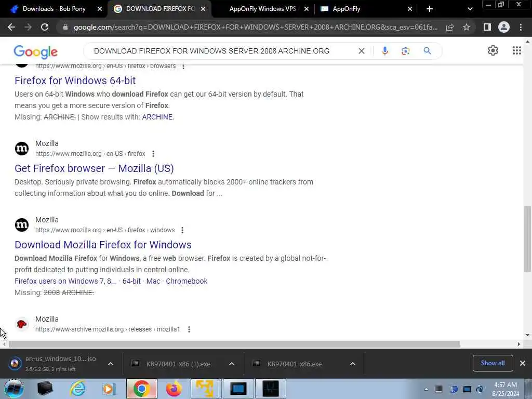
Task: Switch to the Downloads - Bob Pony tab
Action: [x=54, y=9]
